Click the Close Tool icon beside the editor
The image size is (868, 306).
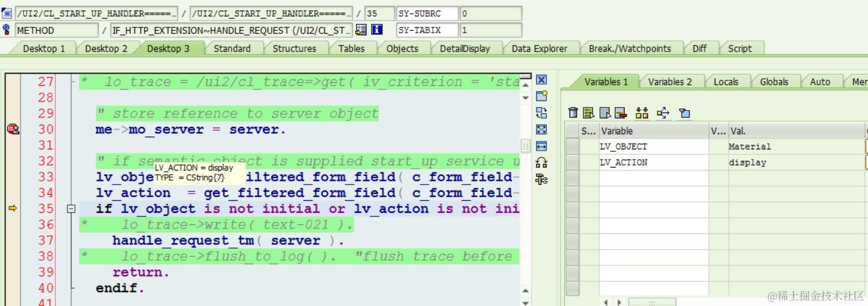point(542,80)
